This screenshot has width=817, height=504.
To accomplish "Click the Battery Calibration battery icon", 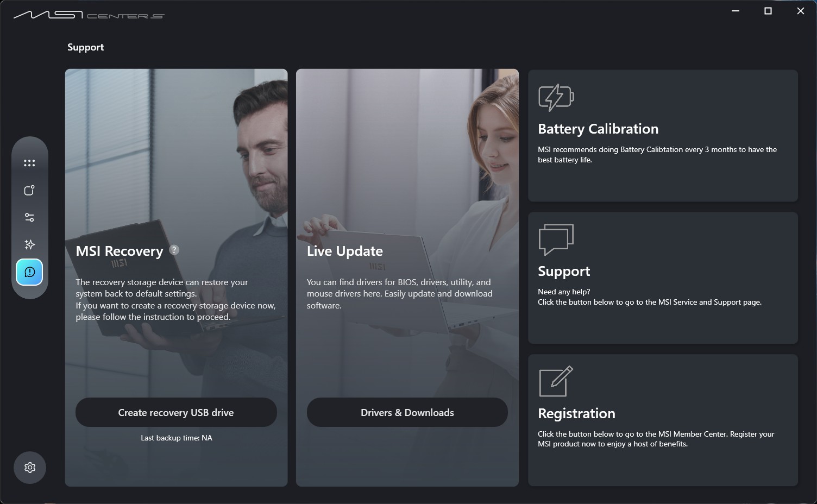I will coord(556,98).
